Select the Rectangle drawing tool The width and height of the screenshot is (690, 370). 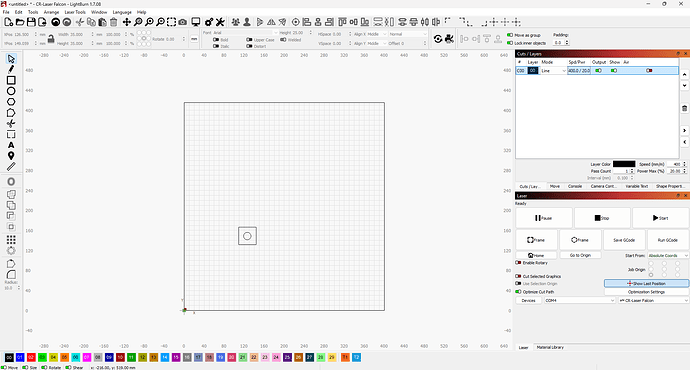pyautogui.click(x=11, y=80)
